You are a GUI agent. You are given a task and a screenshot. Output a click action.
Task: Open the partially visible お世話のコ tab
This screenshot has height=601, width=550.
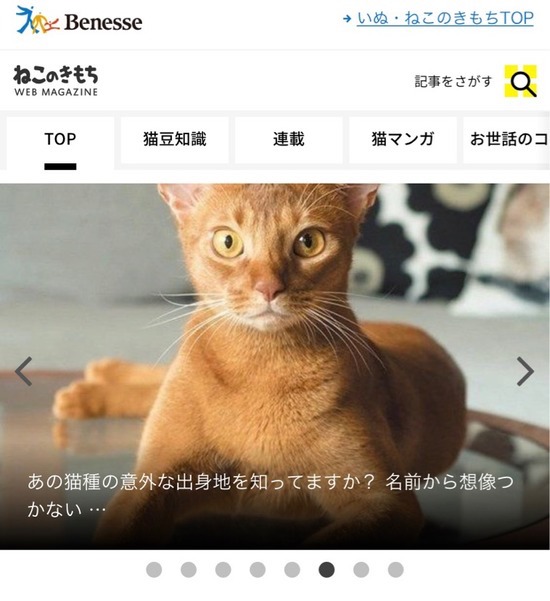click(x=507, y=140)
